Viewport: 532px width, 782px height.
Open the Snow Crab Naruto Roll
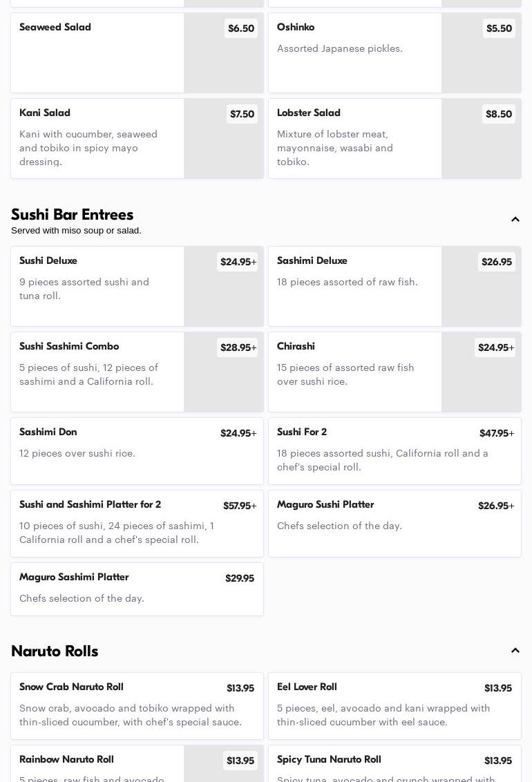[x=137, y=705]
